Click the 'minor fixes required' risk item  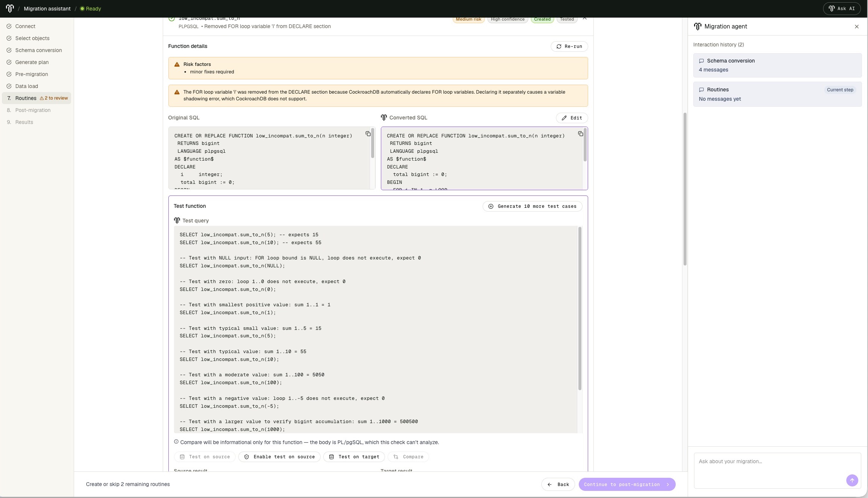[x=212, y=72]
